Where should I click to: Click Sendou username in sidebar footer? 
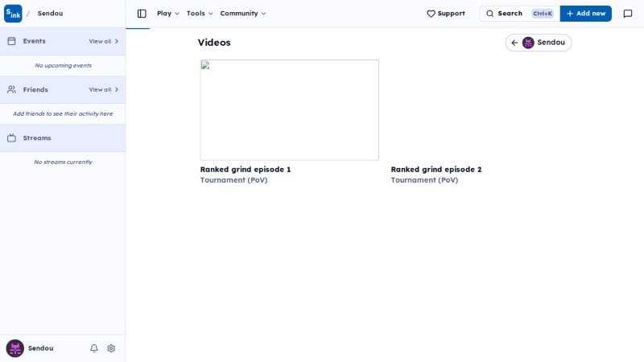[x=41, y=348]
